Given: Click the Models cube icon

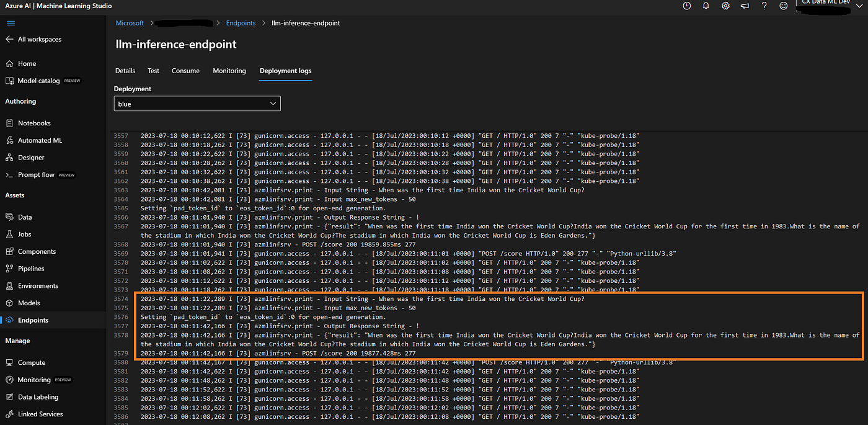Looking at the screenshot, I should [x=9, y=303].
